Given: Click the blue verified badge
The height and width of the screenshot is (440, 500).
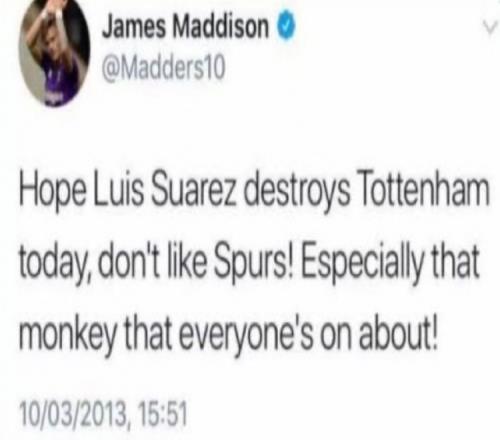Looking at the screenshot, I should click(x=286, y=26).
